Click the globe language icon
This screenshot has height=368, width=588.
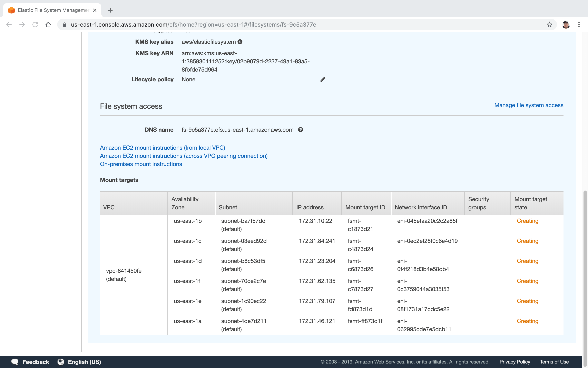61,362
